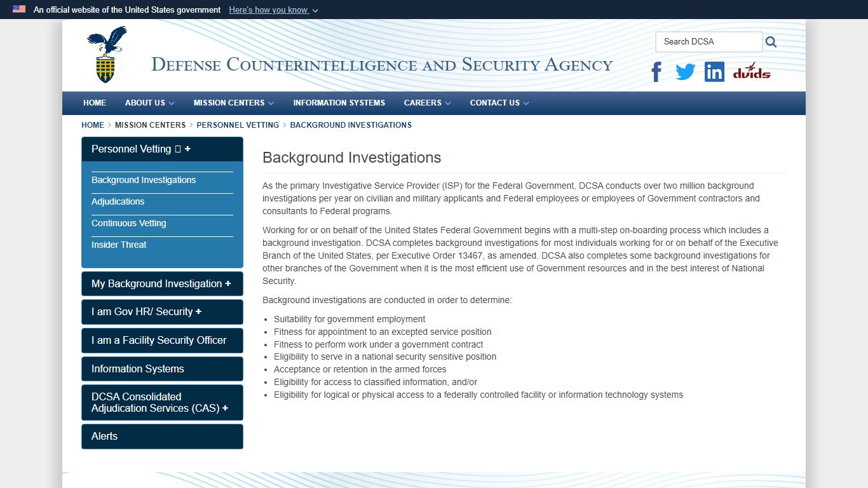
Task: Click "Acceptance or retention in the armed forces"
Action: 360,370
